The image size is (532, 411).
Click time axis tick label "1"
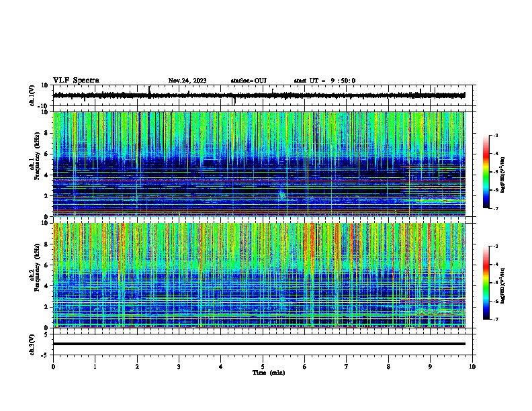tap(95, 367)
